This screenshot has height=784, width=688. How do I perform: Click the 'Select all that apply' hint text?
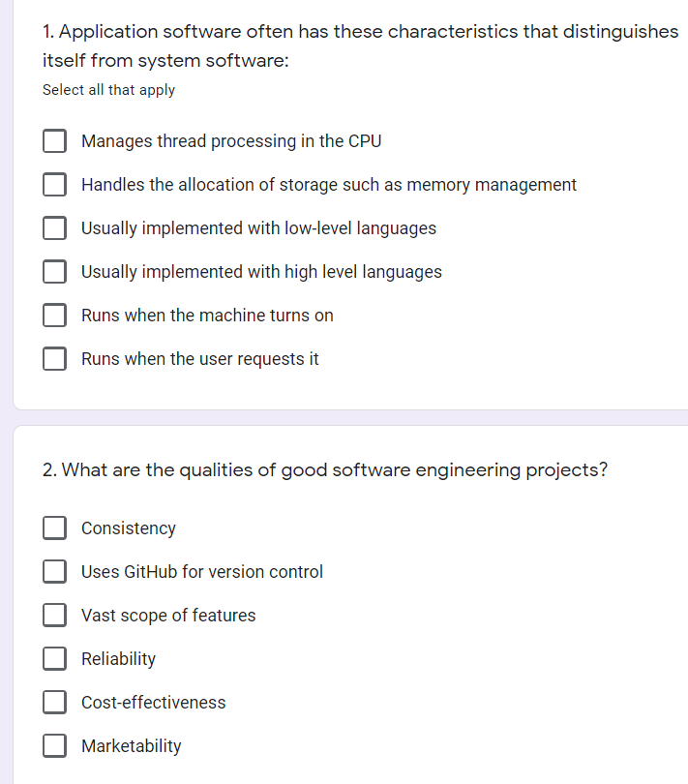tap(107, 89)
